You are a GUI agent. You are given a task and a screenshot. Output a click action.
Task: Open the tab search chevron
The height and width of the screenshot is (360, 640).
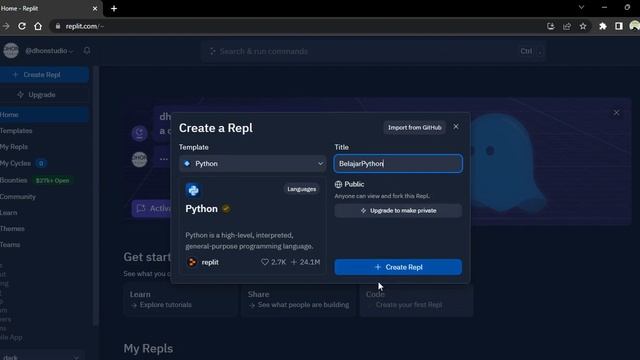(581, 7)
